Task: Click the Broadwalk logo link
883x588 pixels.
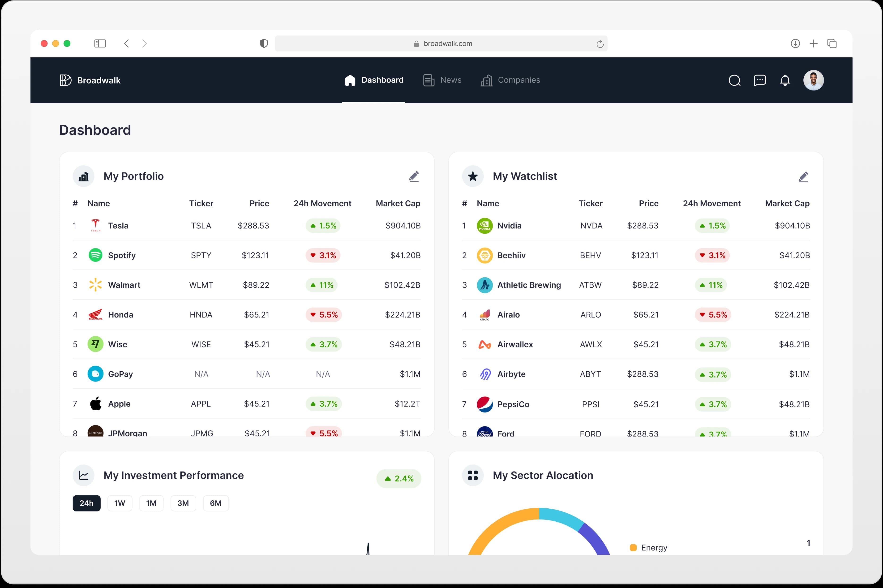Action: (x=90, y=80)
